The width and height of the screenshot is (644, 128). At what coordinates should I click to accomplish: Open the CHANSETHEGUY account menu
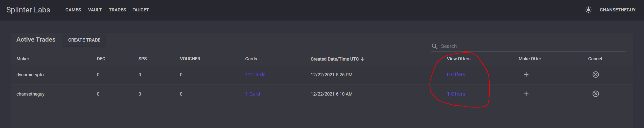tap(617, 10)
